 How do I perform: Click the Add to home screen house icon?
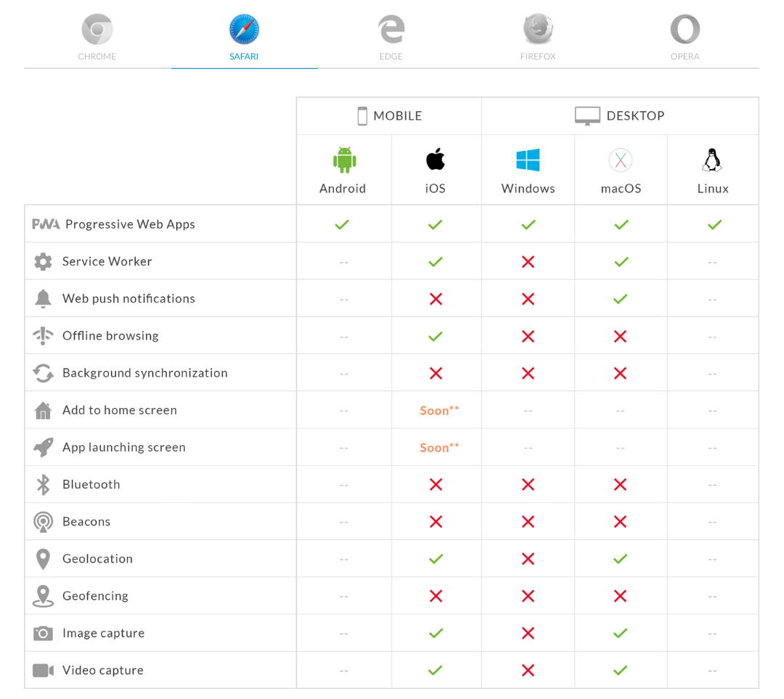tap(43, 411)
